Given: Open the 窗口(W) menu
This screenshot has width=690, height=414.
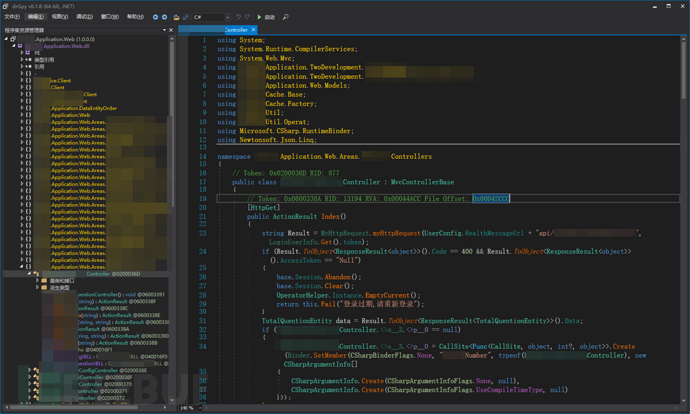Looking at the screenshot, I should (109, 17).
